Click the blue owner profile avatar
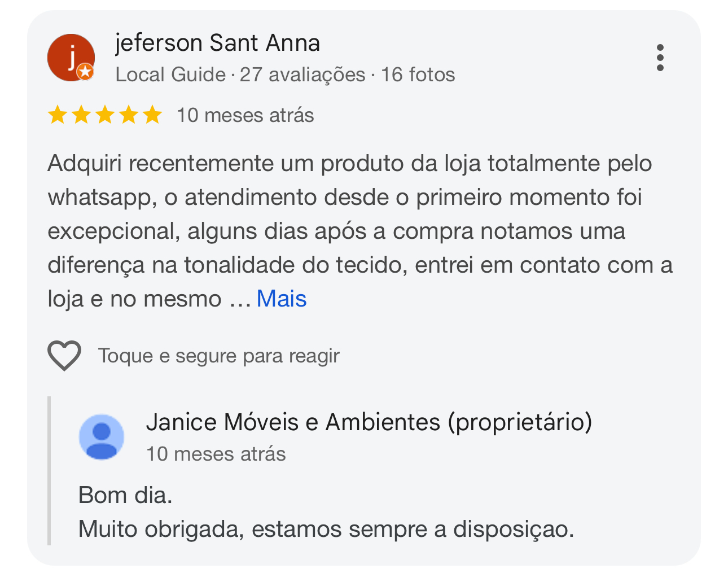Image resolution: width=728 pixels, height=586 pixels. pyautogui.click(x=102, y=437)
